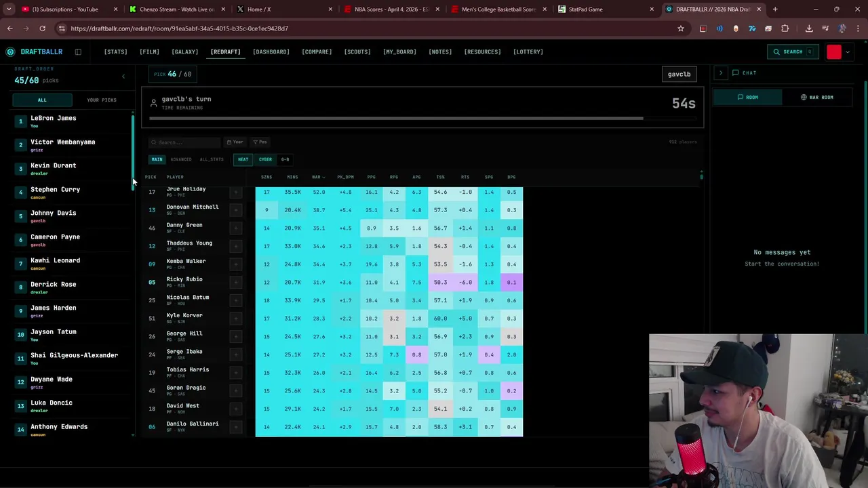Bookmark this page with star icon

tap(681, 28)
